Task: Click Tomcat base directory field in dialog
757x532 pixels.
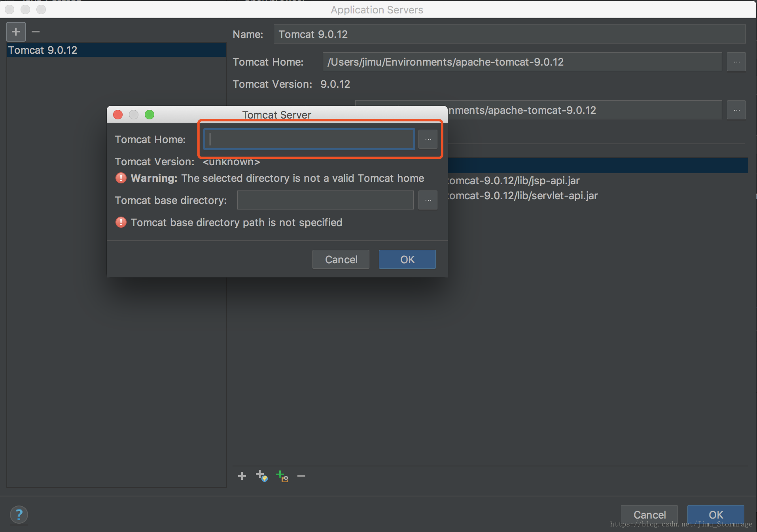Action: 325,200
